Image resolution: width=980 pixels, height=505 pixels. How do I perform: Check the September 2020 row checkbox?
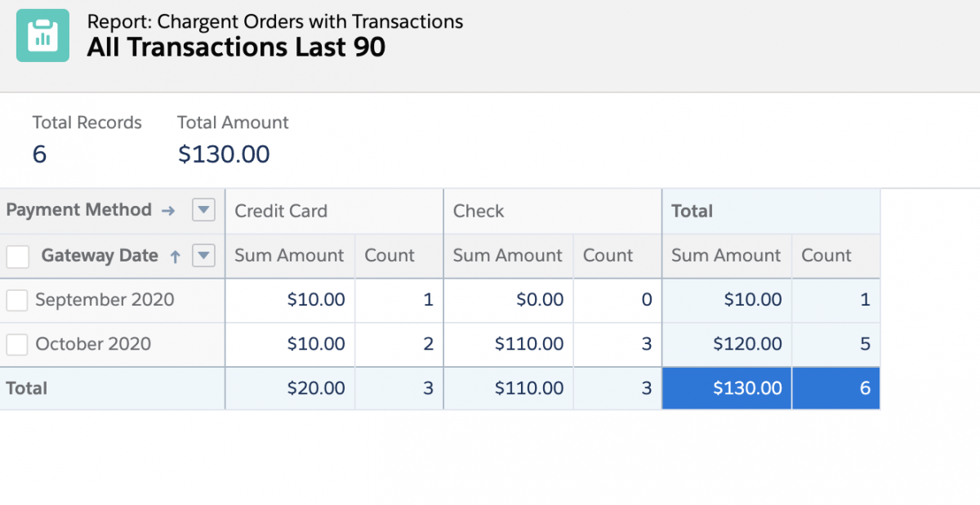(x=17, y=301)
